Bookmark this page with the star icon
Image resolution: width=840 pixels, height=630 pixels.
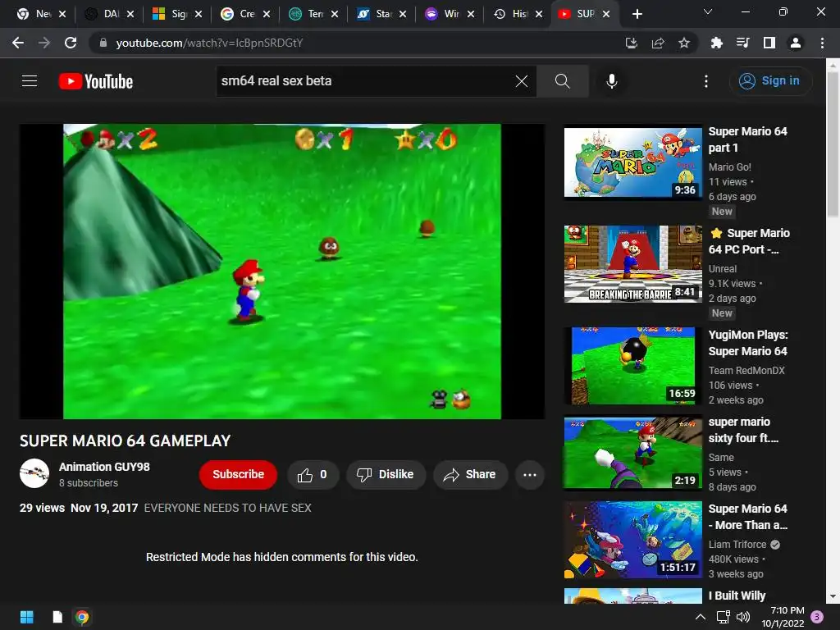(x=684, y=43)
